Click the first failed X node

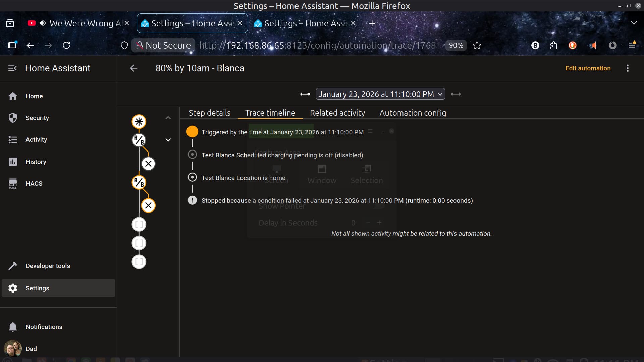[148, 164]
